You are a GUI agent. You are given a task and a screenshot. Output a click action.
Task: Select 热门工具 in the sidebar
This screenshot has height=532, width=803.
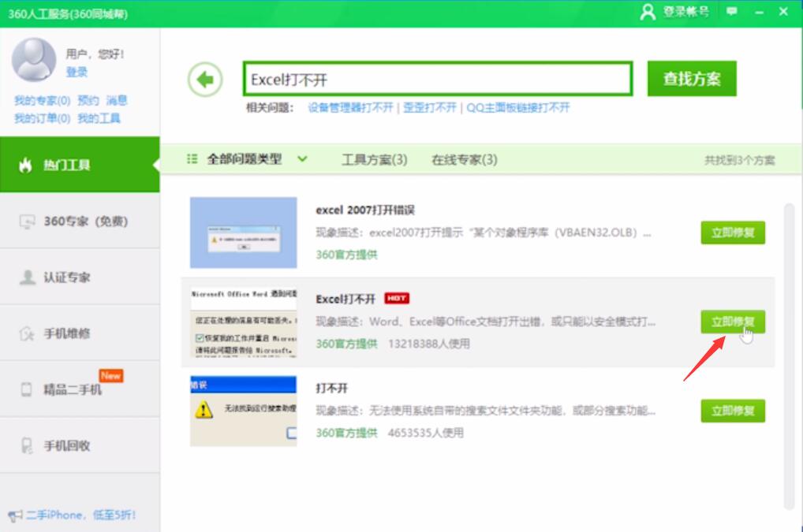[80, 165]
